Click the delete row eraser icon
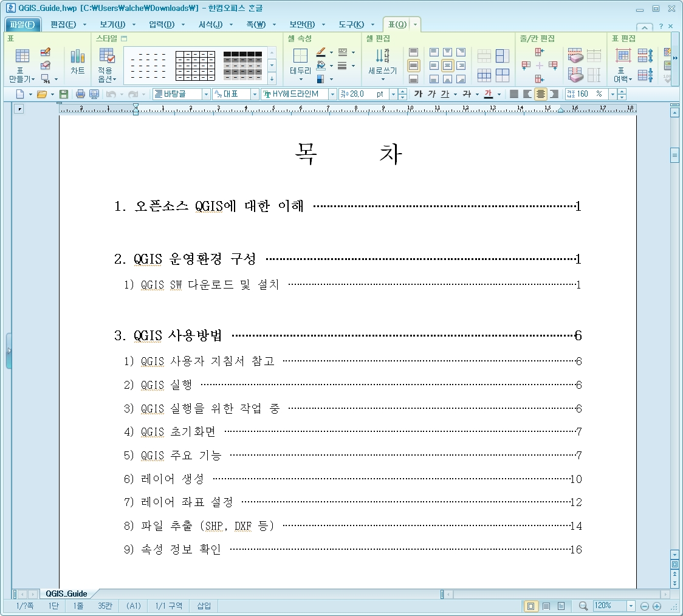This screenshot has height=616, width=683. click(575, 55)
